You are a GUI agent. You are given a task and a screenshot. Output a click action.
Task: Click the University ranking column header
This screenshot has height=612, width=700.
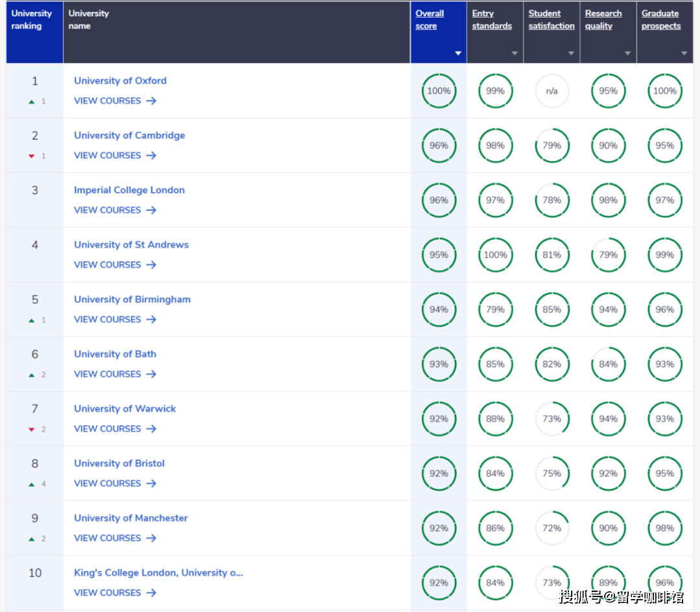[34, 32]
